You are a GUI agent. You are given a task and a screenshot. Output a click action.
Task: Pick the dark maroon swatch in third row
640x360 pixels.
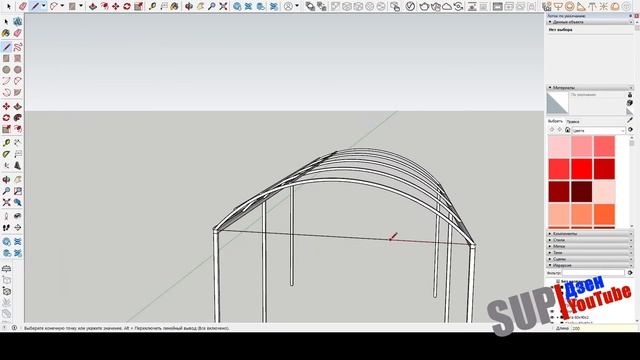pyautogui.click(x=582, y=192)
